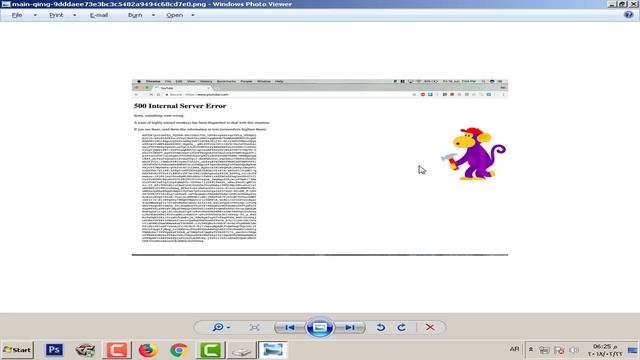Click the Fit to window actual size icon
640x360 pixels.
click(254, 327)
